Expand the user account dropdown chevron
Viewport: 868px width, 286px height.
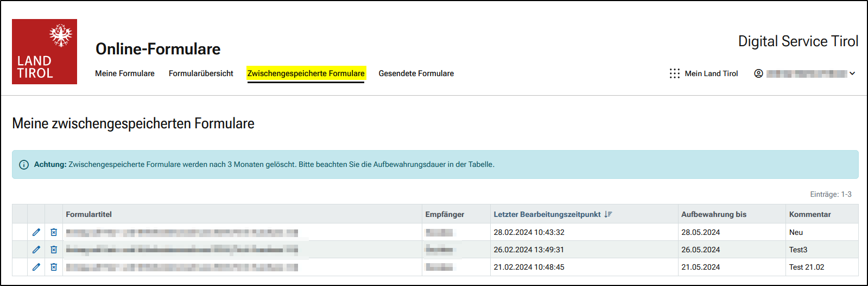pyautogui.click(x=852, y=73)
